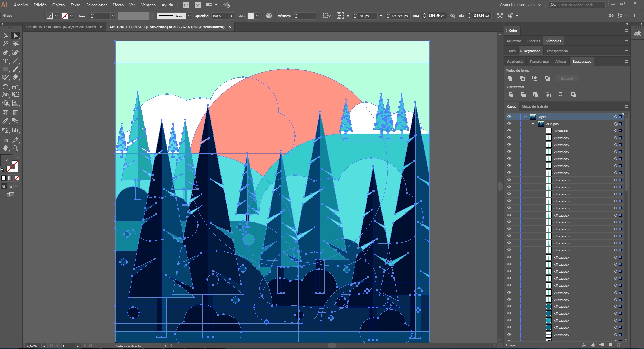644x349 pixels.
Task: Select the Rectangle tool
Action: [5, 69]
